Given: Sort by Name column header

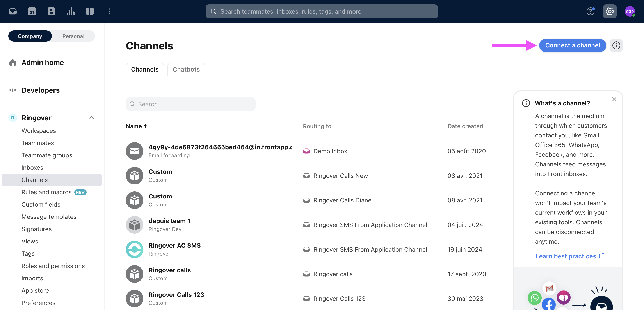Looking at the screenshot, I should [137, 126].
